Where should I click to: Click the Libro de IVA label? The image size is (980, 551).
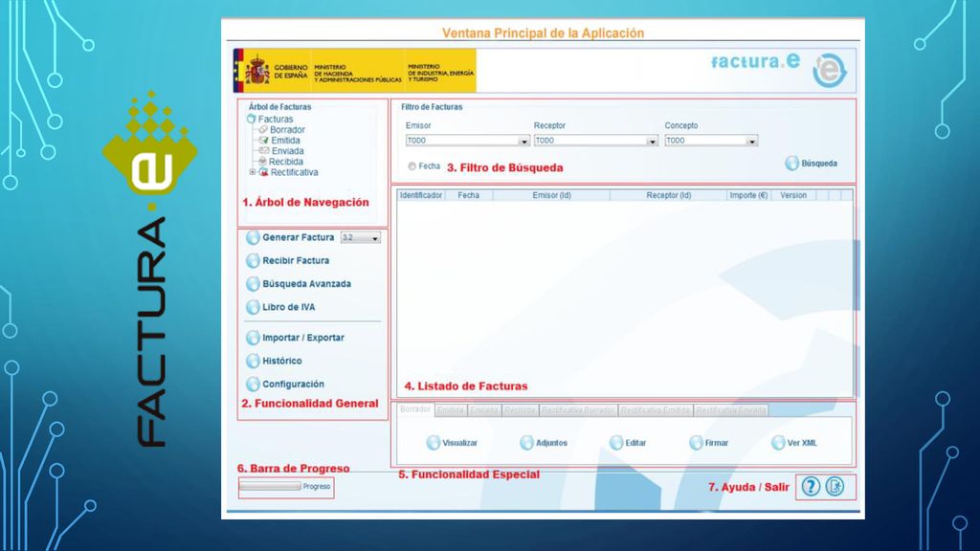tap(289, 307)
